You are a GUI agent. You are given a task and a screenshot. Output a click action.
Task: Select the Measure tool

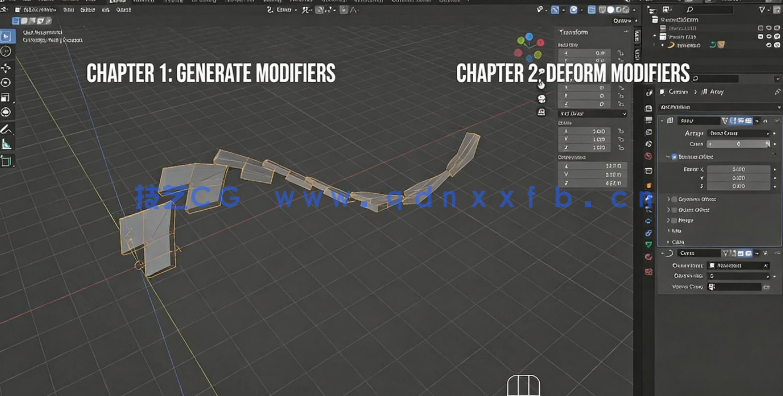point(6,144)
